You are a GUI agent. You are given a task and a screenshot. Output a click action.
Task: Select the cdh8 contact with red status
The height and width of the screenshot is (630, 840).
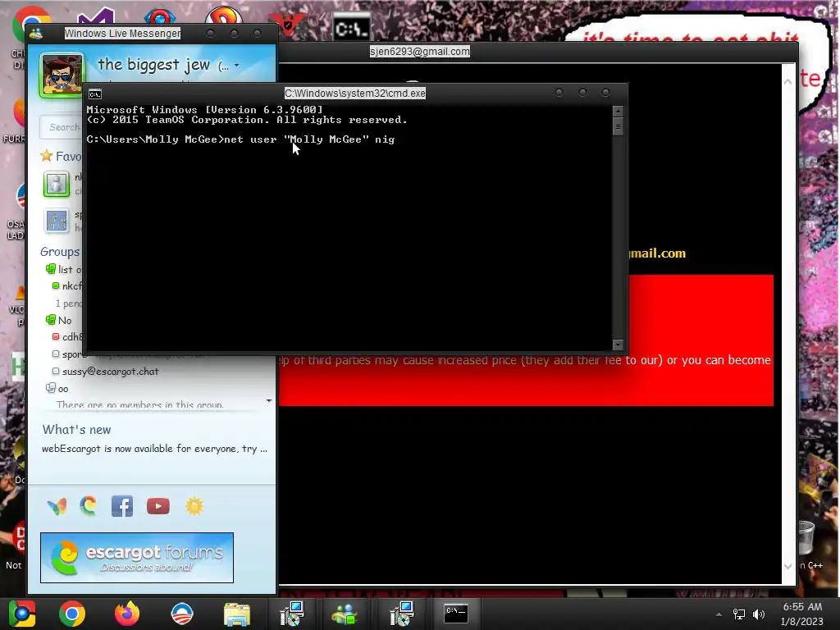coord(67,337)
